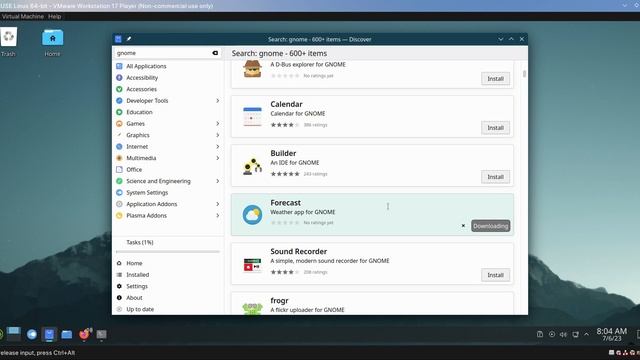The width and height of the screenshot is (640, 360).
Task: Open the Installed page
Action: coord(168,275)
